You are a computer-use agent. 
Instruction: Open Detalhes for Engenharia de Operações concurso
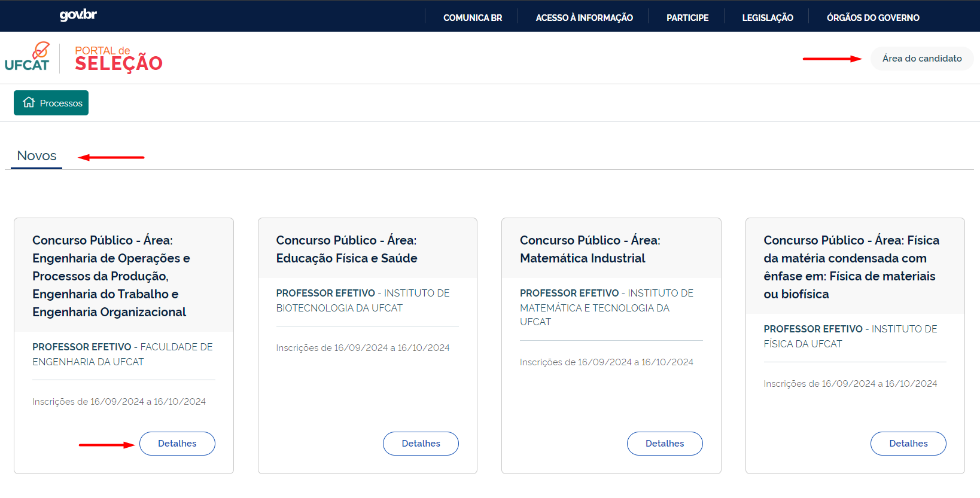[x=177, y=444]
